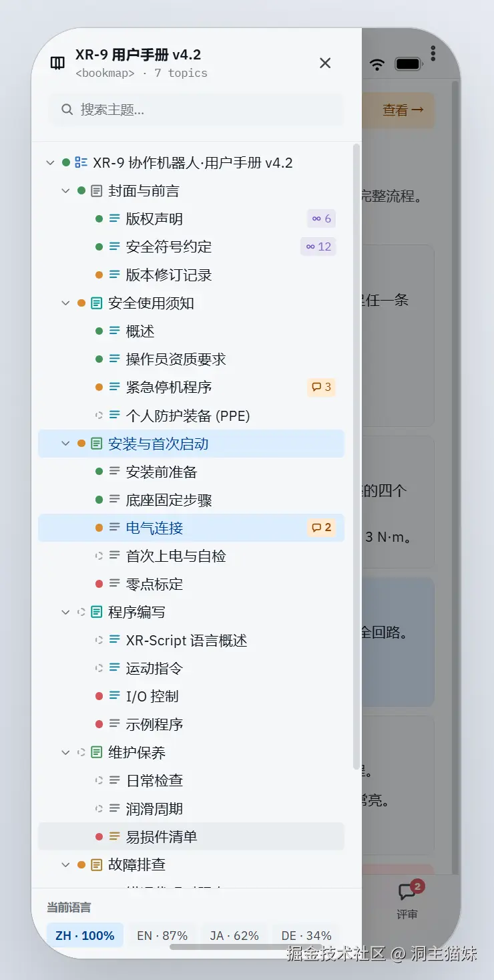Open the 评审 review comments icon
Viewport: 494px width, 980px height.
click(x=407, y=892)
